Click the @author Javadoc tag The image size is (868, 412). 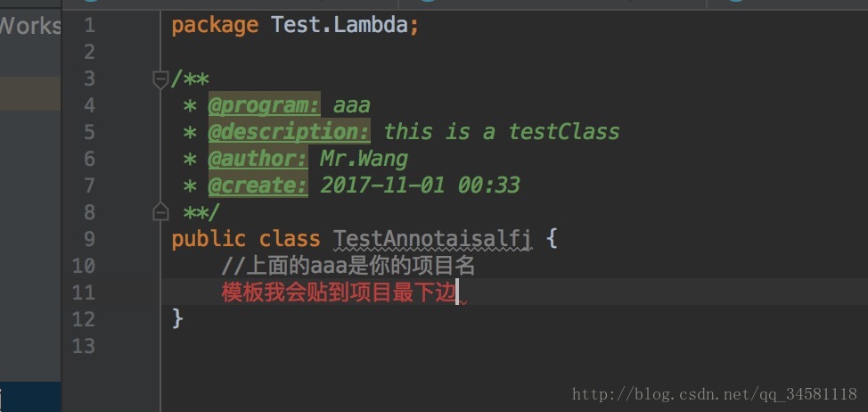coord(258,159)
